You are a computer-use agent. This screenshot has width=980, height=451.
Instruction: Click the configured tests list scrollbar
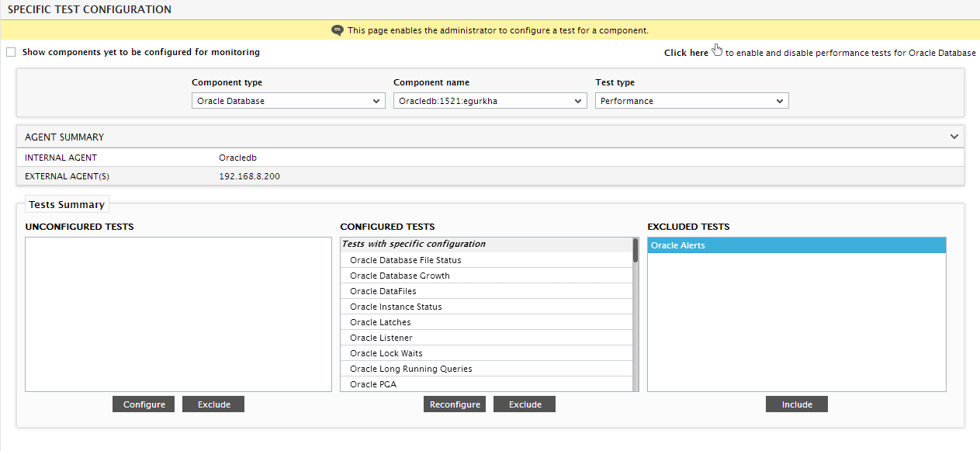click(x=635, y=314)
